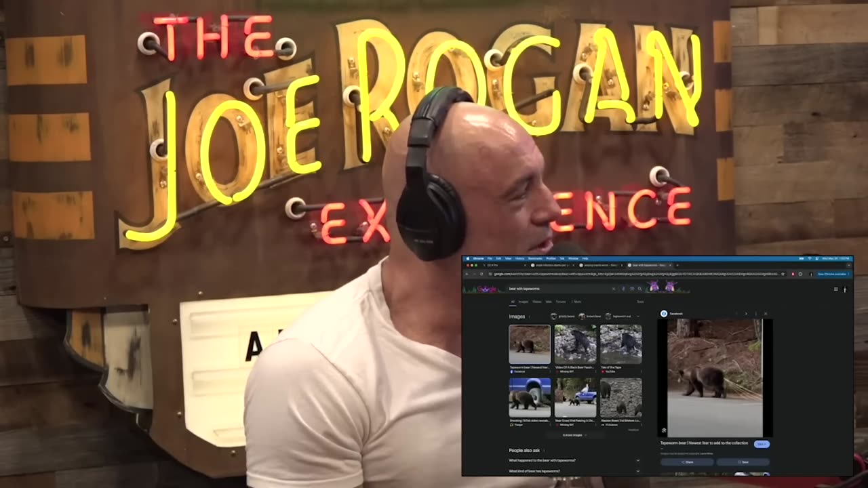Click the Visit button in preview panel
Screen dimensions: 868x488
762,444
